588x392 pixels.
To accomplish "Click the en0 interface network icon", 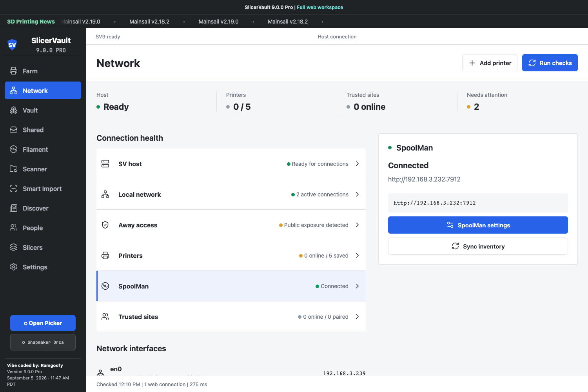I will [101, 372].
